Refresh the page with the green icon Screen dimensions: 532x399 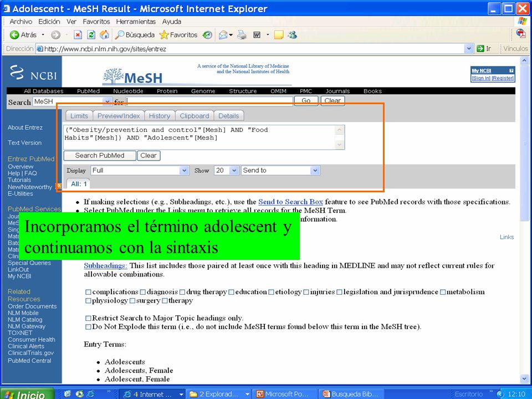click(x=91, y=34)
